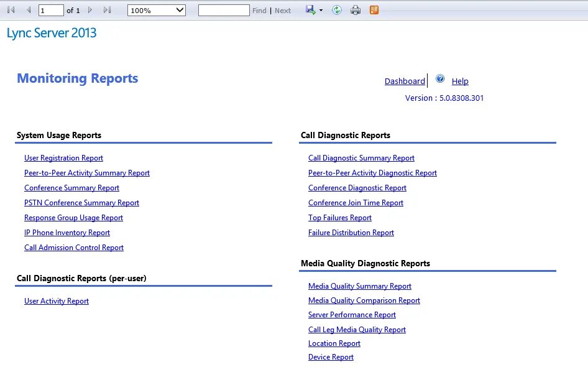Open Media Quality Summary Report

[360, 286]
